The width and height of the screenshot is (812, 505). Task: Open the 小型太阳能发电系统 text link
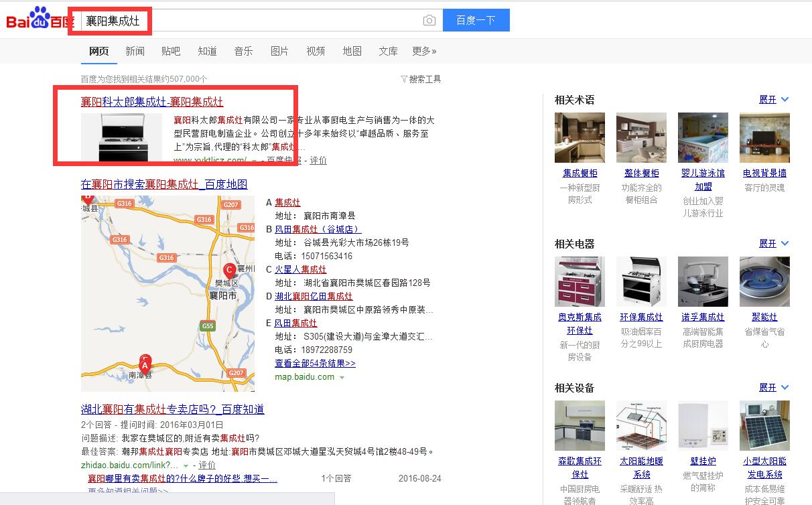pos(765,467)
